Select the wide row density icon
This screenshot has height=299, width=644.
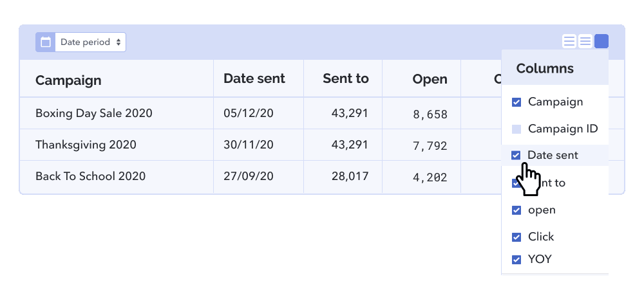pos(569,42)
